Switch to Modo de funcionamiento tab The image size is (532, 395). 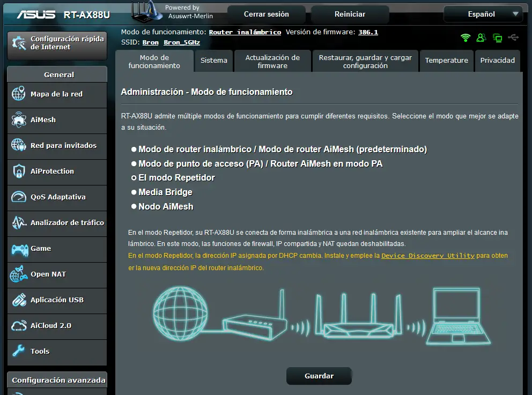pyautogui.click(x=154, y=62)
